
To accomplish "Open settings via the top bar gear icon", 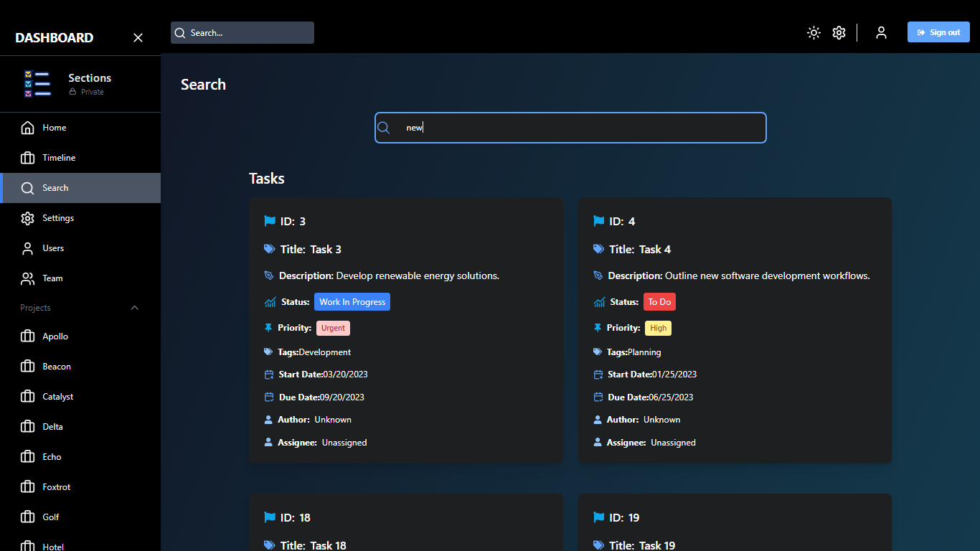I will (839, 32).
